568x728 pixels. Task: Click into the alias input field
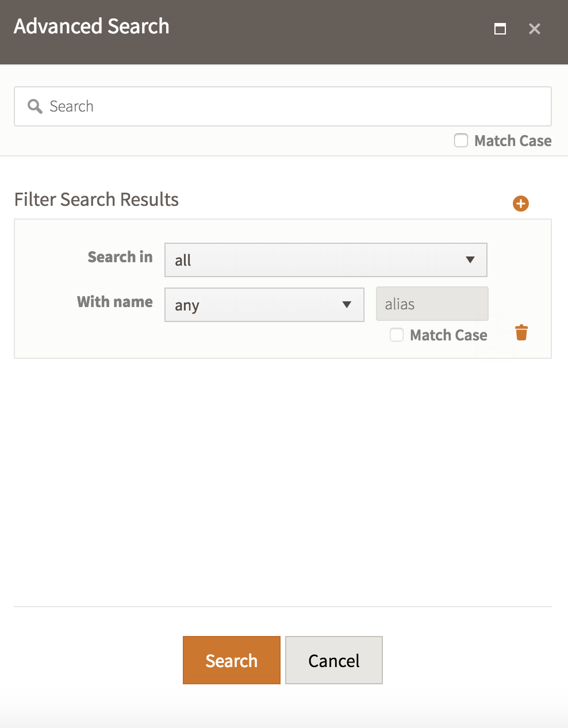(x=432, y=304)
